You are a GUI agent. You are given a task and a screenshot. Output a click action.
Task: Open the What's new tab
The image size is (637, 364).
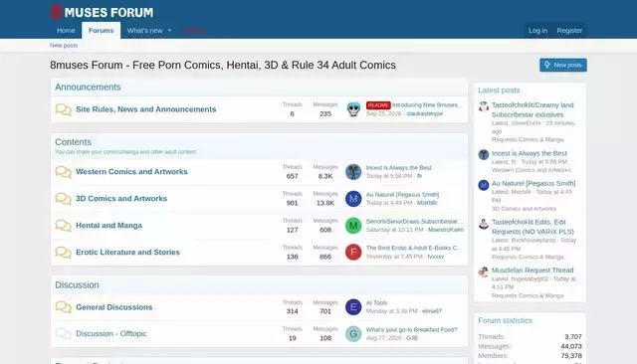144,31
